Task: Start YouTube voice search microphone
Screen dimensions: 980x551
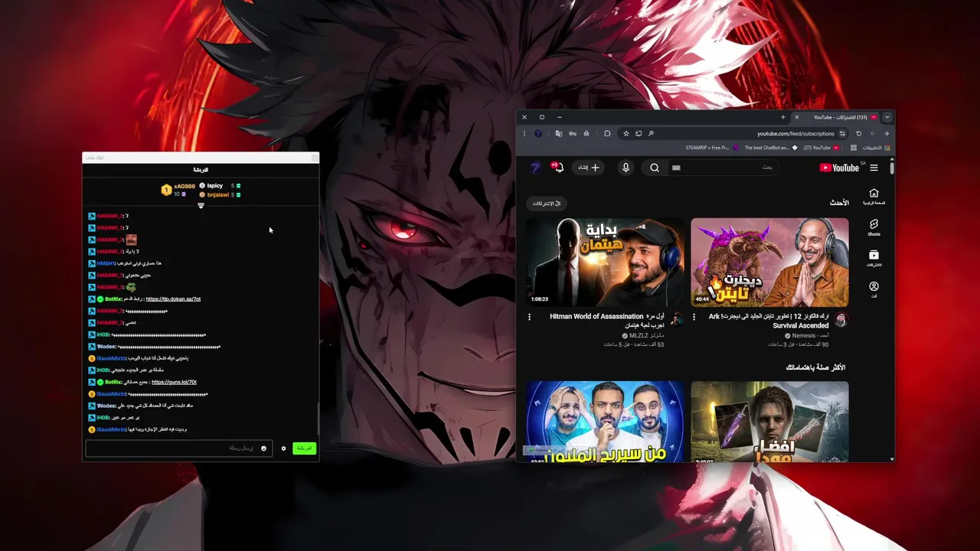Action: 626,168
